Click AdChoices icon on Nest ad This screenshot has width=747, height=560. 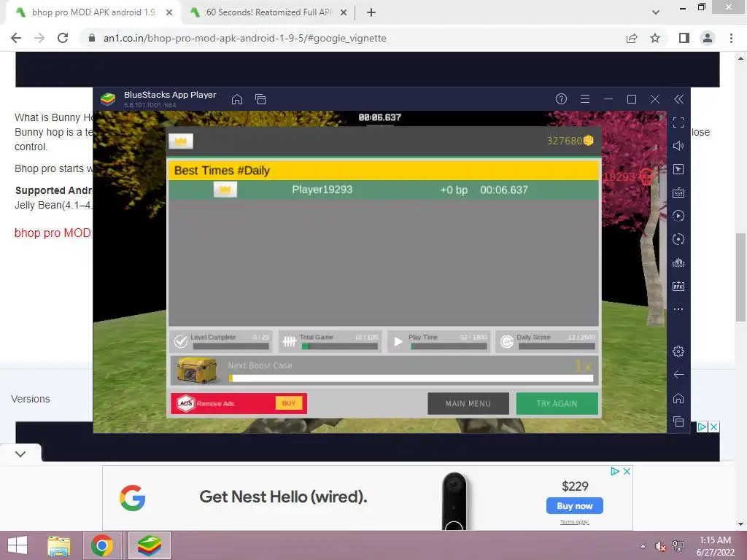(615, 471)
